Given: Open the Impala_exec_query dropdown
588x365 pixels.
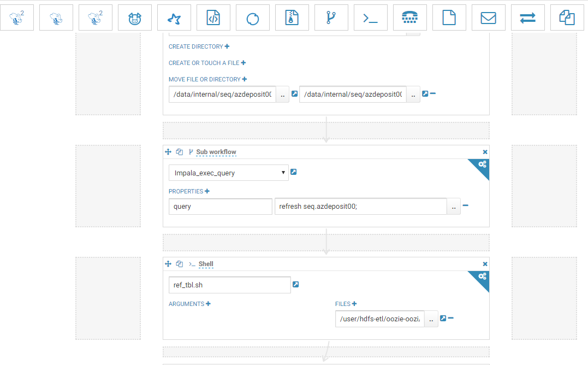Looking at the screenshot, I should click(228, 172).
